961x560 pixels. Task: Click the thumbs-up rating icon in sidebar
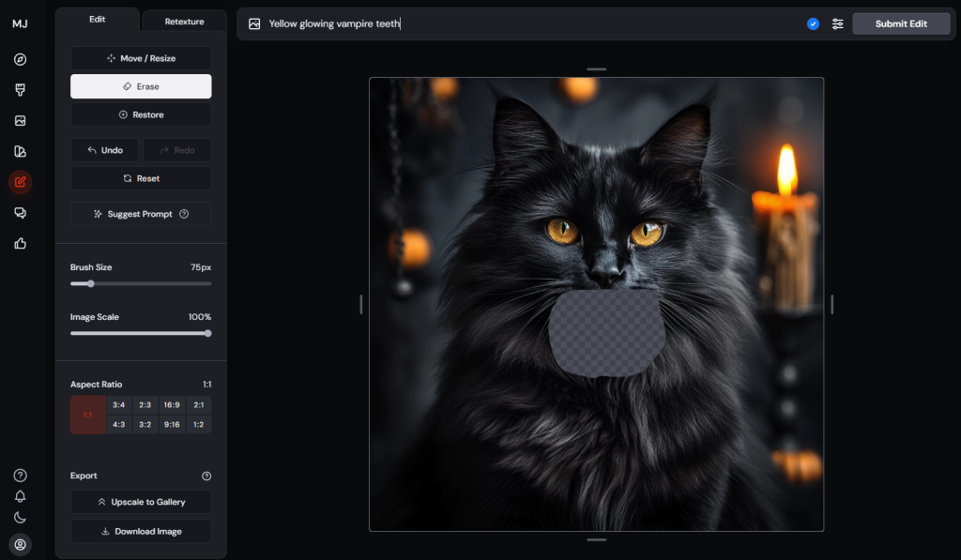coord(20,244)
